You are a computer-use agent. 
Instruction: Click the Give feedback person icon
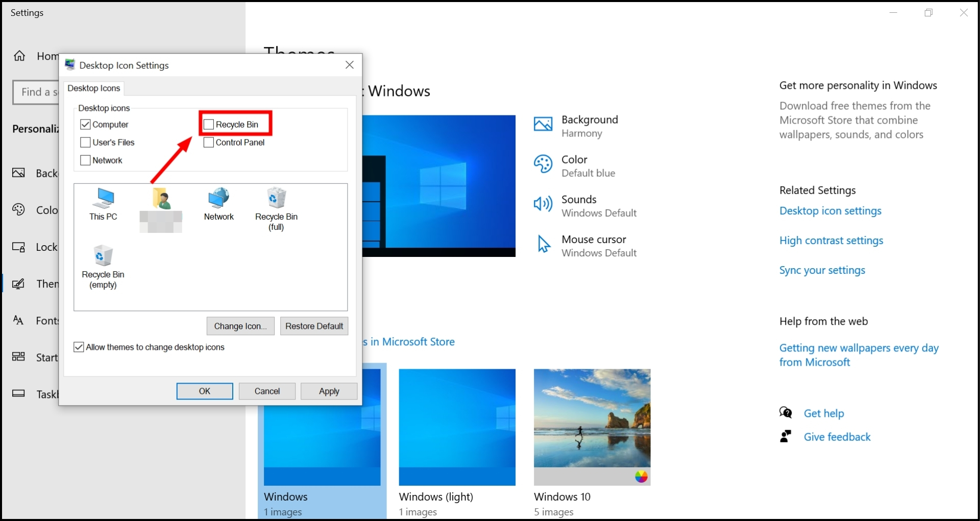pos(786,436)
